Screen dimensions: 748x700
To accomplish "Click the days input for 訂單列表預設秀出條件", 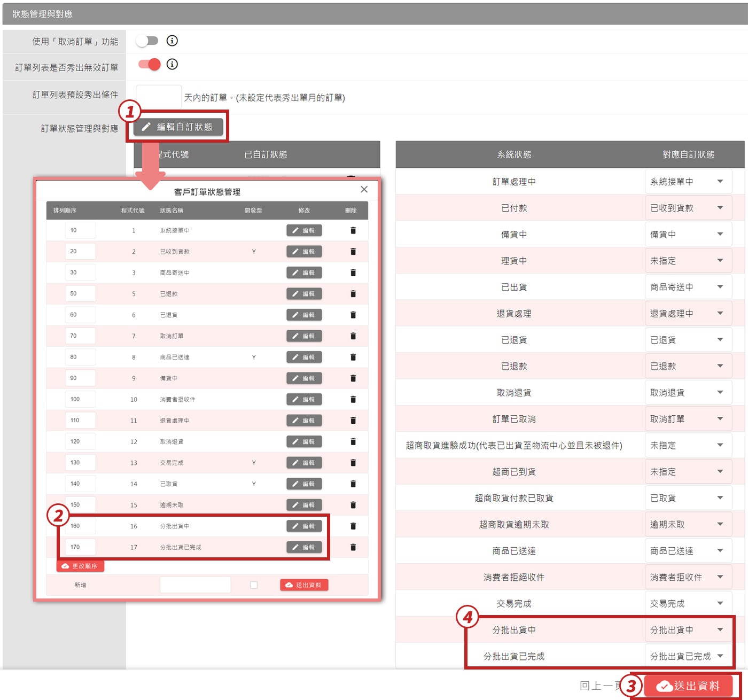I will coord(159,97).
